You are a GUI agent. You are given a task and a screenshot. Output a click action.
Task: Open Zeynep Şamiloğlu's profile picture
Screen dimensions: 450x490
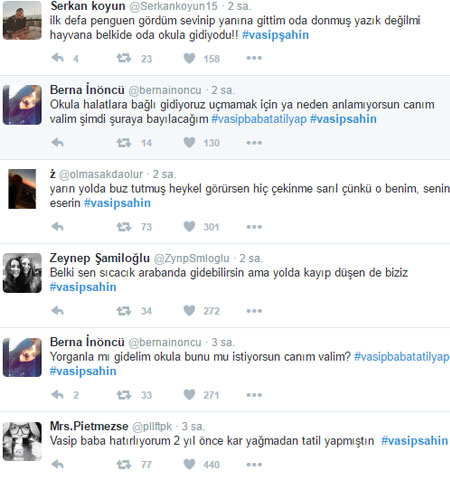22,273
